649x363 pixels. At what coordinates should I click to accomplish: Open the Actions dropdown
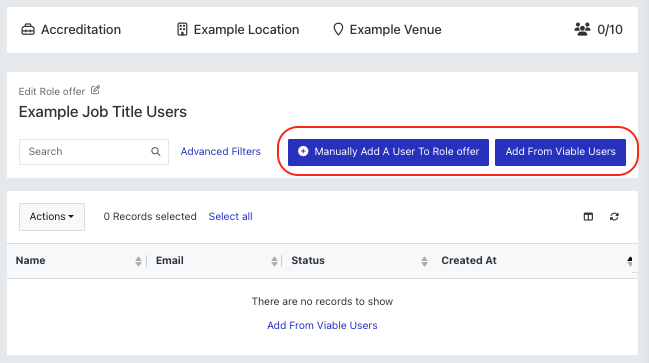[52, 216]
